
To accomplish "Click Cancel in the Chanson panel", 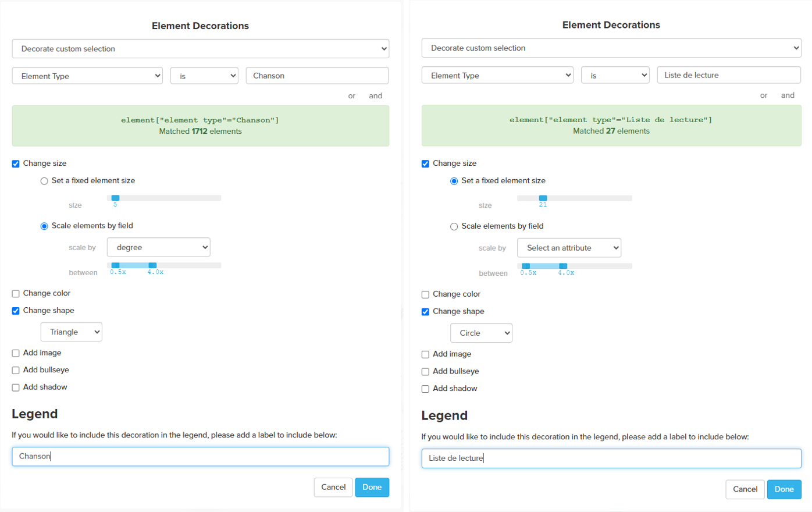I will click(x=333, y=488).
